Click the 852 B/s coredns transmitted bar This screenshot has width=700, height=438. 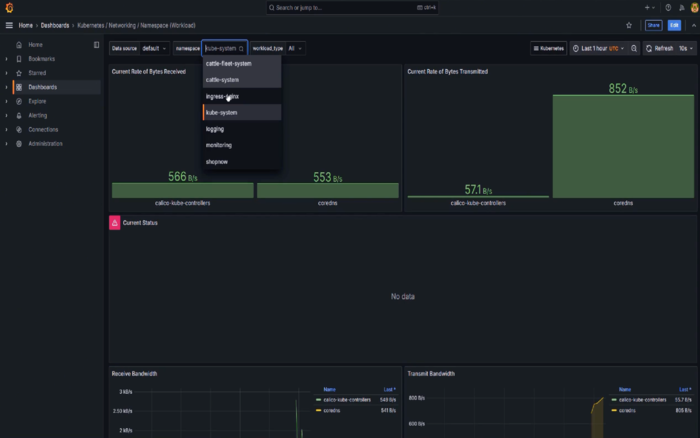(x=623, y=146)
